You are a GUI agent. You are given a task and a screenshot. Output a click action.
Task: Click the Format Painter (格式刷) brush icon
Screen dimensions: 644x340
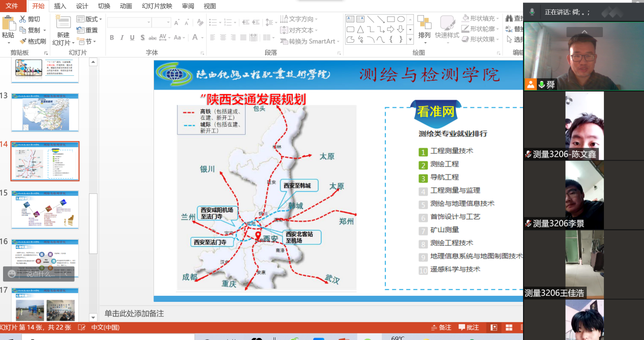(23, 41)
